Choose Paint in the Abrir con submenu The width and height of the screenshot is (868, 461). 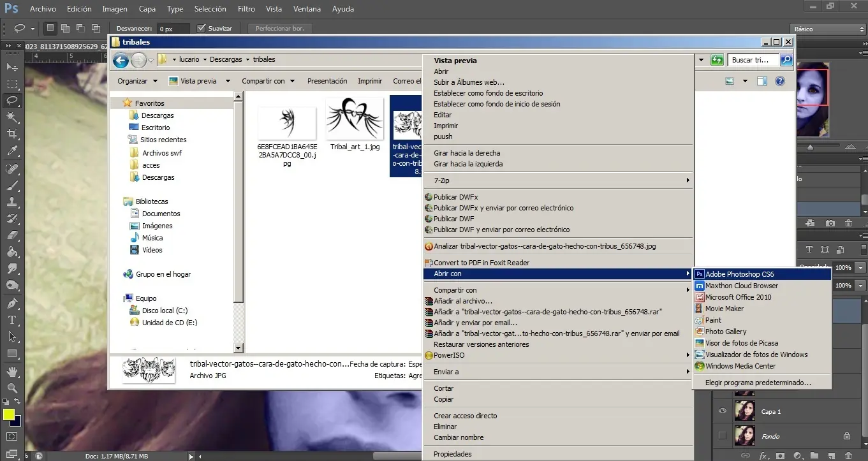(x=762, y=320)
